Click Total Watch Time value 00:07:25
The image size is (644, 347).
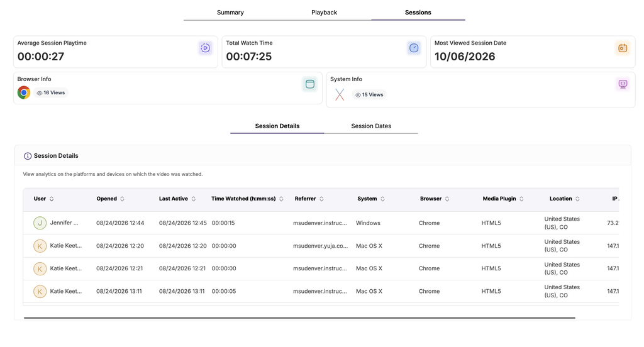[x=249, y=57]
